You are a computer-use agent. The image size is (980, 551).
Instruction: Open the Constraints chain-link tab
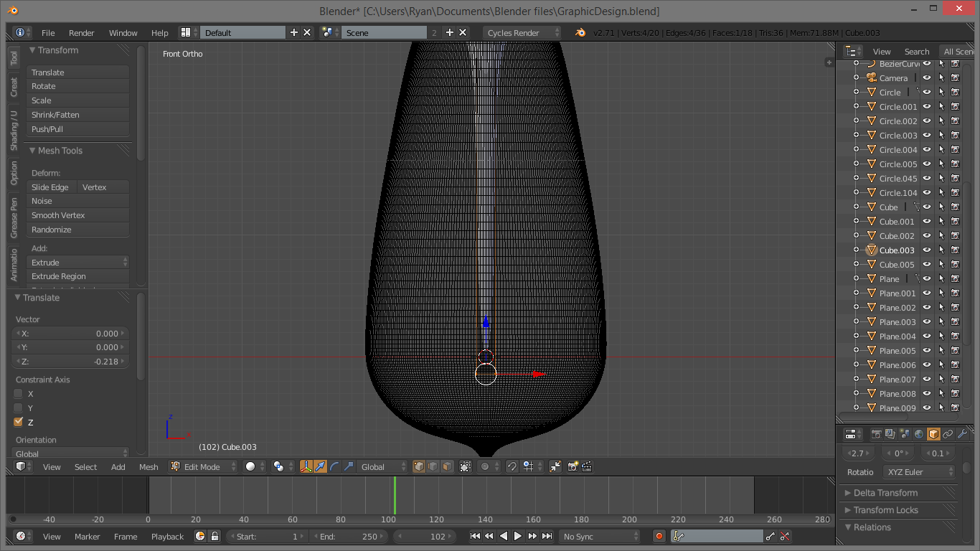pos(948,434)
